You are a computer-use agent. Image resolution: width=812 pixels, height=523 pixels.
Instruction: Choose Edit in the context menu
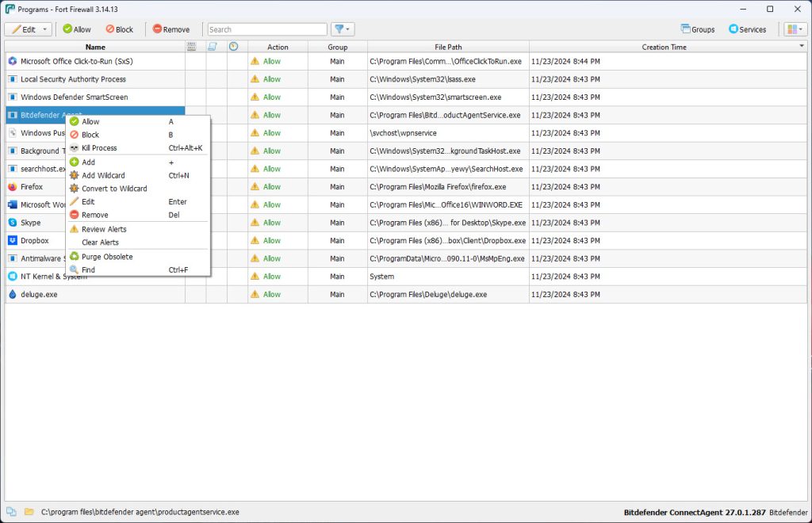(138, 202)
